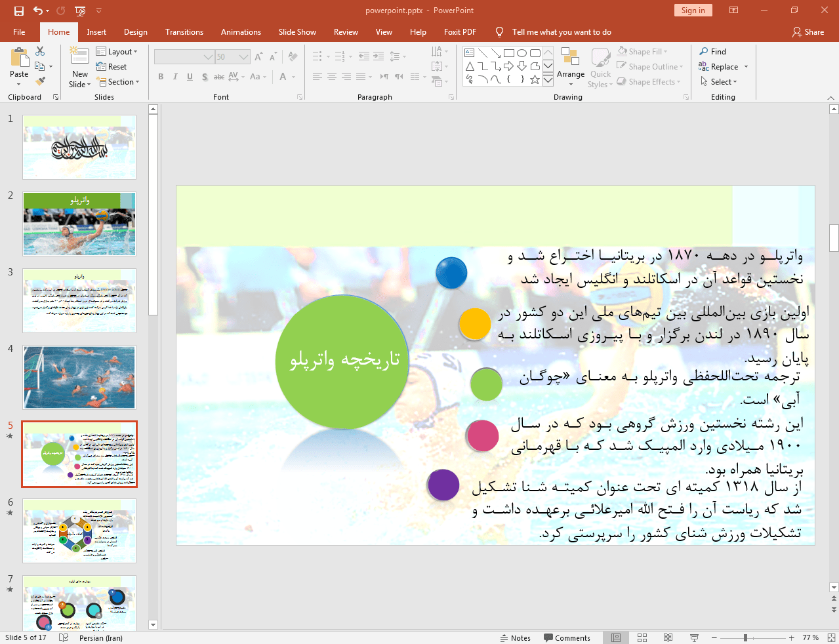Viewport: 839px width, 644px height.
Task: Switch to Normal view in status bar
Action: pyautogui.click(x=616, y=637)
